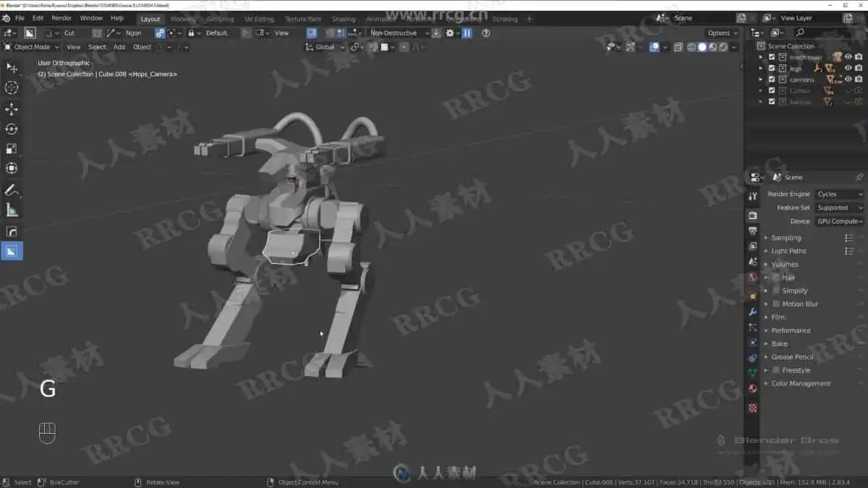868x488 pixels.
Task: Open the Object Data properties tab
Action: coord(753,373)
